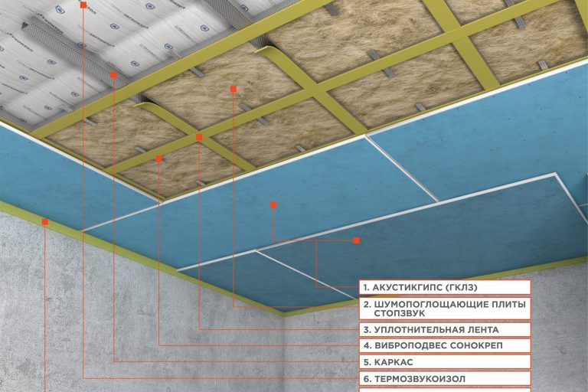Click the red marker on the wall edge strip

45,222
